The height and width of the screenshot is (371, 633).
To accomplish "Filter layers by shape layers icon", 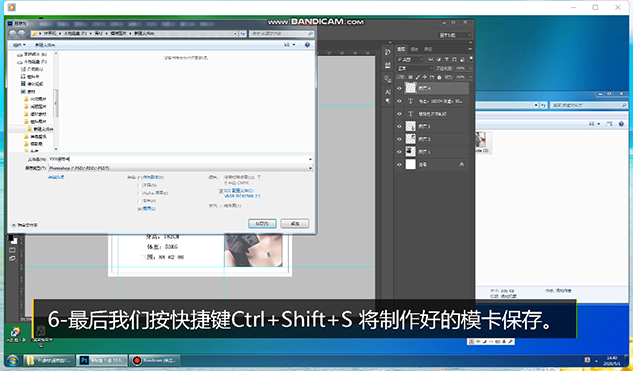I will 454,59.
